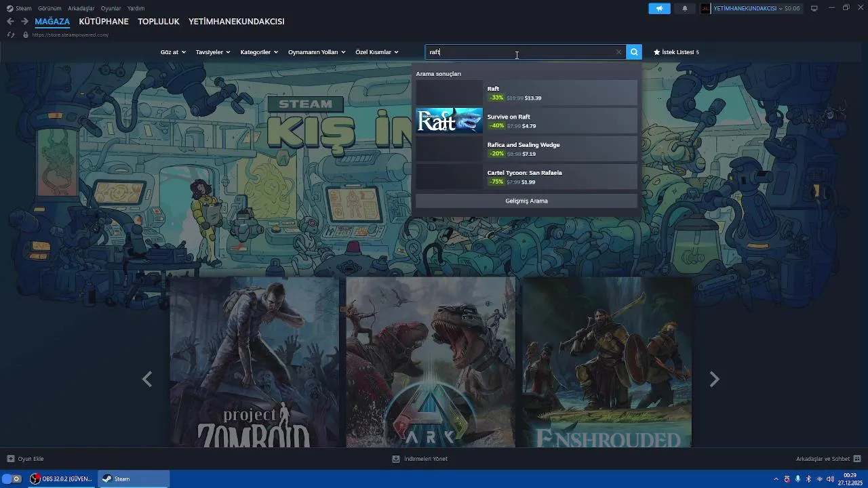The image size is (868, 488).
Task: Click the store URL address text
Action: click(70, 35)
